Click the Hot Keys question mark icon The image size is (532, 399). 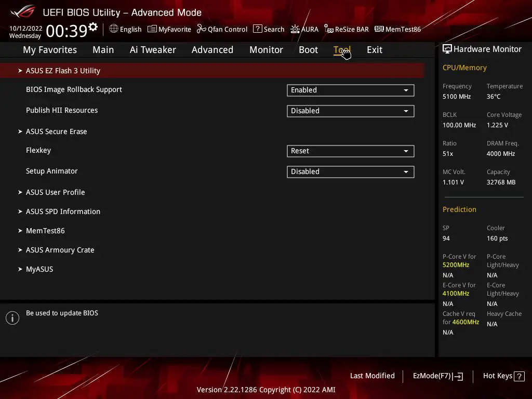tap(519, 376)
